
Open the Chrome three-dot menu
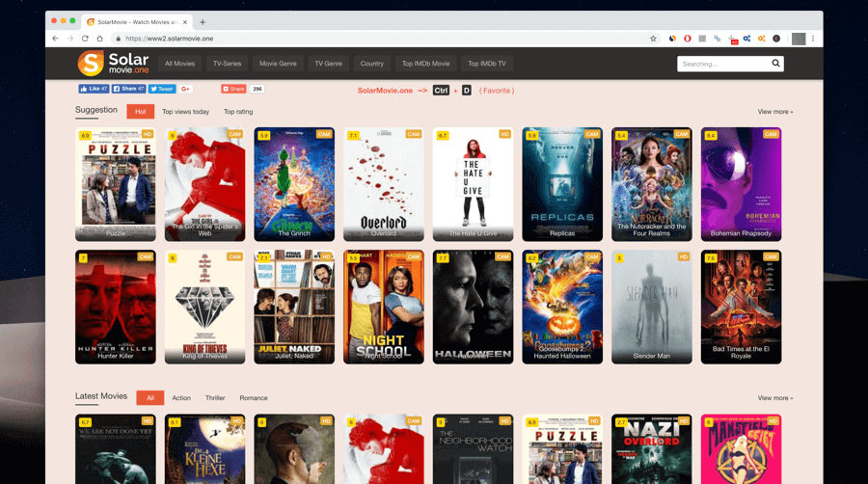click(813, 39)
